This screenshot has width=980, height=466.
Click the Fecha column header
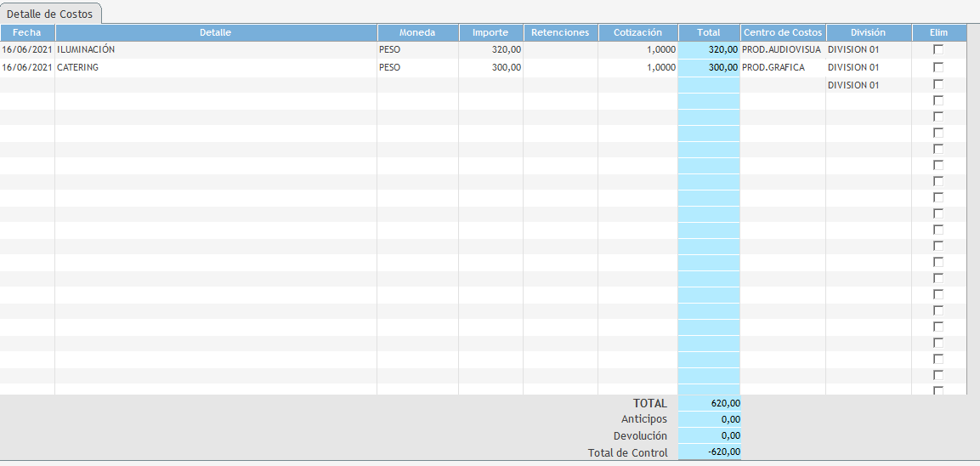(x=27, y=32)
